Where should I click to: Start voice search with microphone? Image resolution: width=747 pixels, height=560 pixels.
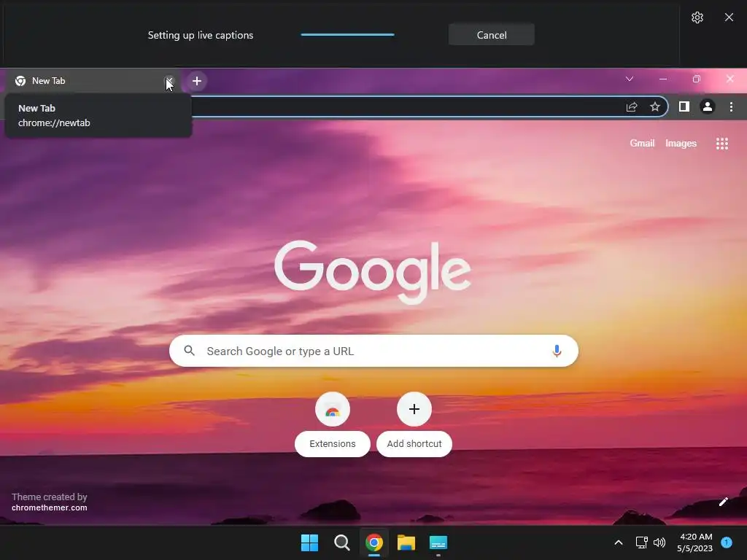[557, 351]
